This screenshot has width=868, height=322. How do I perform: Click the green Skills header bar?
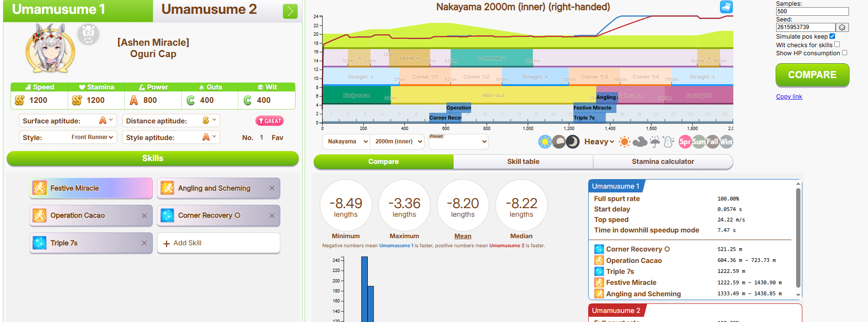(153, 158)
